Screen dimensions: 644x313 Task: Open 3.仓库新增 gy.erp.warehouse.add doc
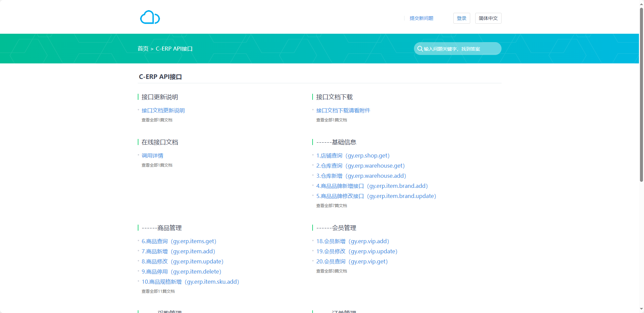tap(361, 176)
